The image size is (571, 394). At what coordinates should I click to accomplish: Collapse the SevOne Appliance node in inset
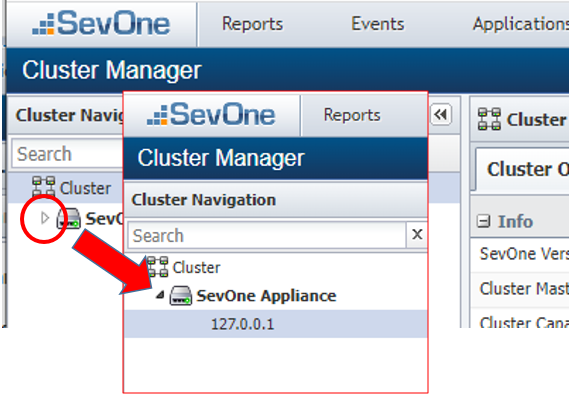point(160,295)
